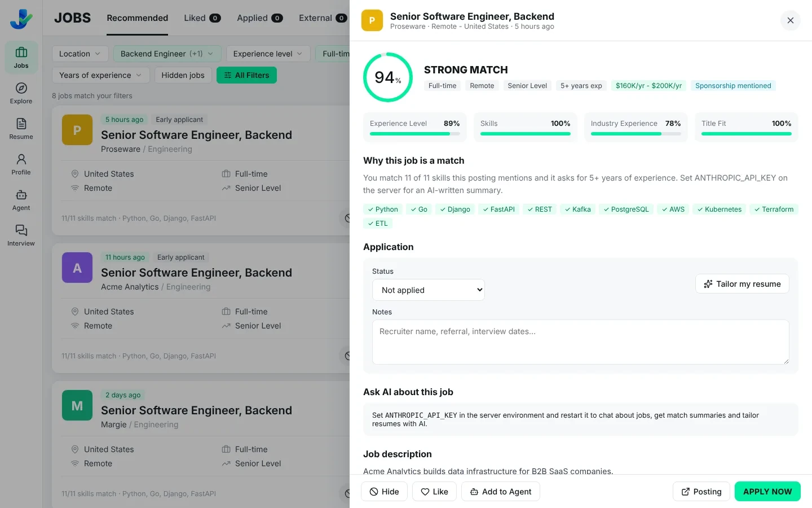
Task: Click in the Notes text area
Action: pos(580,342)
